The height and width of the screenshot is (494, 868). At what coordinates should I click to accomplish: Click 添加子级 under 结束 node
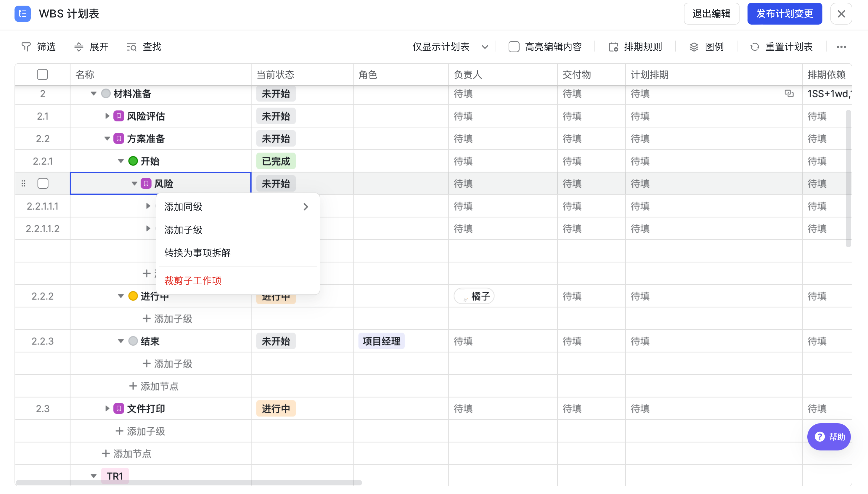coord(168,363)
